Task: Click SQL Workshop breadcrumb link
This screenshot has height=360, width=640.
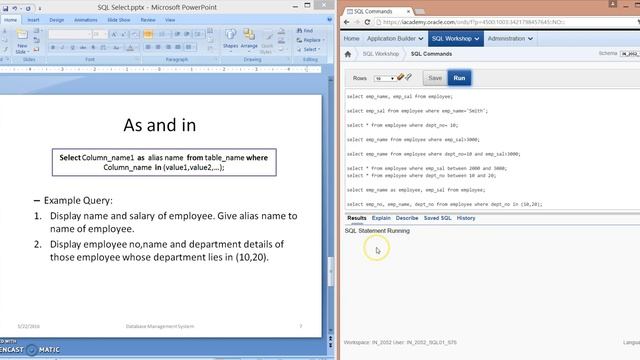Action: pyautogui.click(x=381, y=54)
